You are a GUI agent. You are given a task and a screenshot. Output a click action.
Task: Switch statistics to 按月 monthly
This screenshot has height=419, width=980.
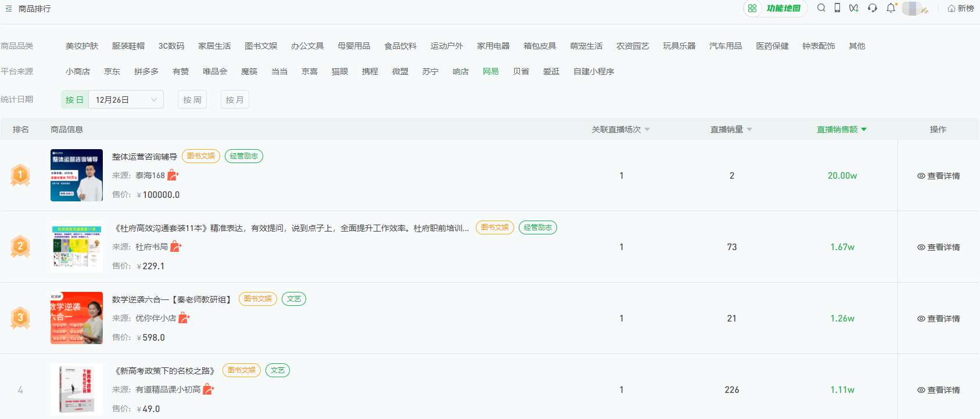point(235,99)
